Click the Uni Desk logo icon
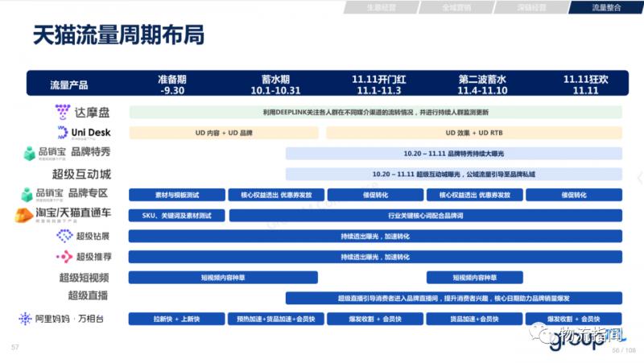This screenshot has width=644, height=363. coord(62,131)
